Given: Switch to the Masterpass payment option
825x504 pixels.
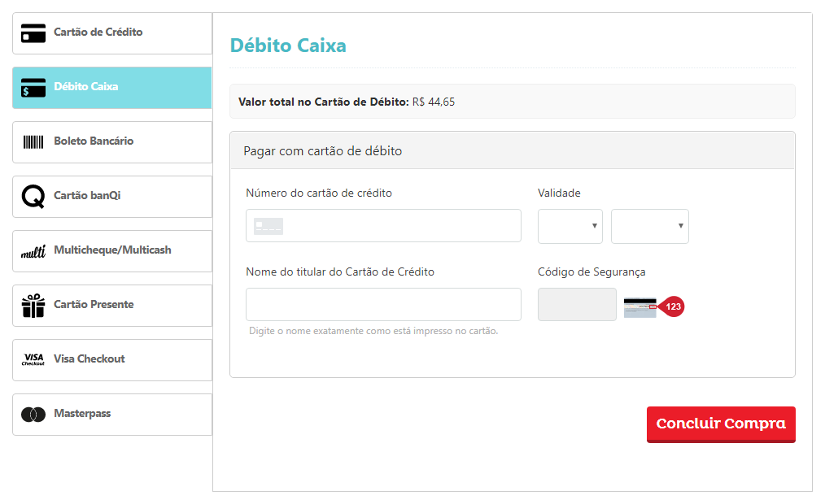Looking at the screenshot, I should [111, 414].
